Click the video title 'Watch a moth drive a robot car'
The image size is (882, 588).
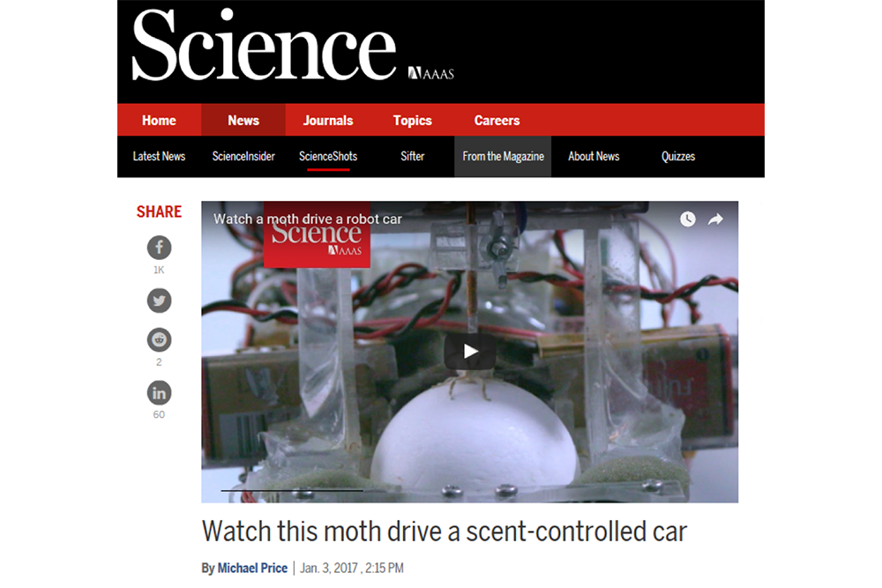(x=308, y=220)
